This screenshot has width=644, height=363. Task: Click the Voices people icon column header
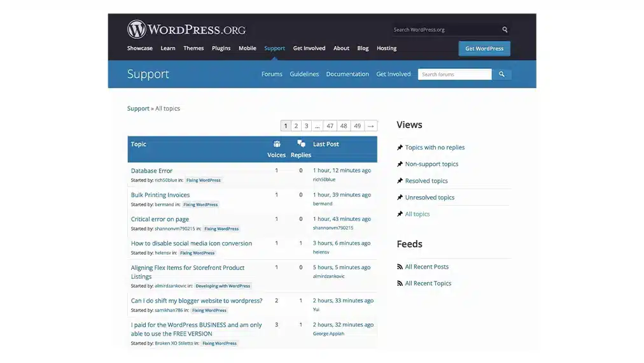tap(277, 144)
